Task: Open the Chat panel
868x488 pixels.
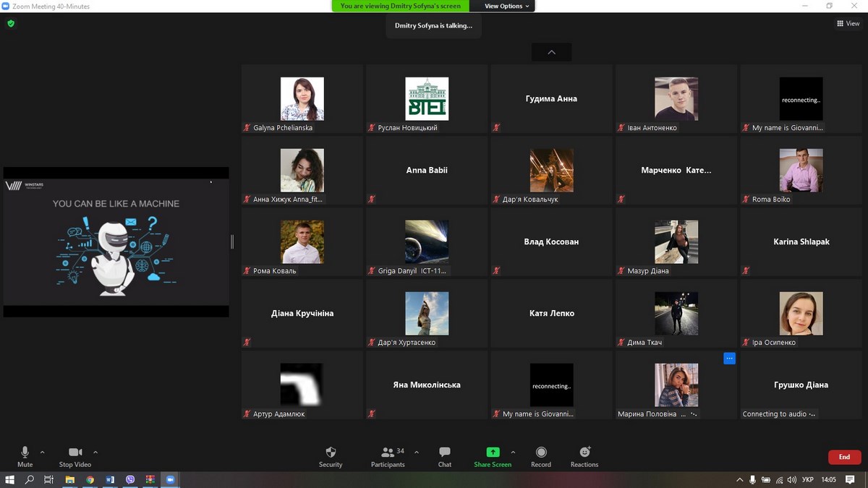Action: (x=445, y=455)
